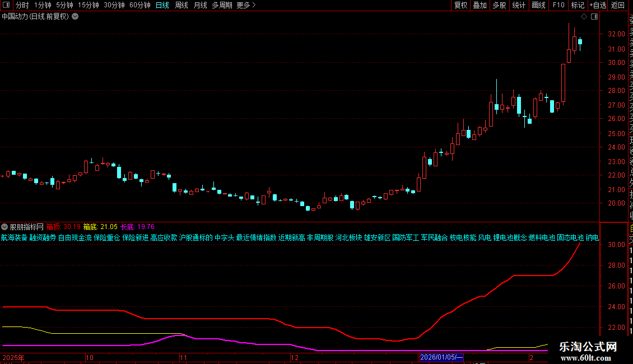Open indicator dropdown beside 股朋指标网
This screenshot has width=633, height=364.
point(4,227)
